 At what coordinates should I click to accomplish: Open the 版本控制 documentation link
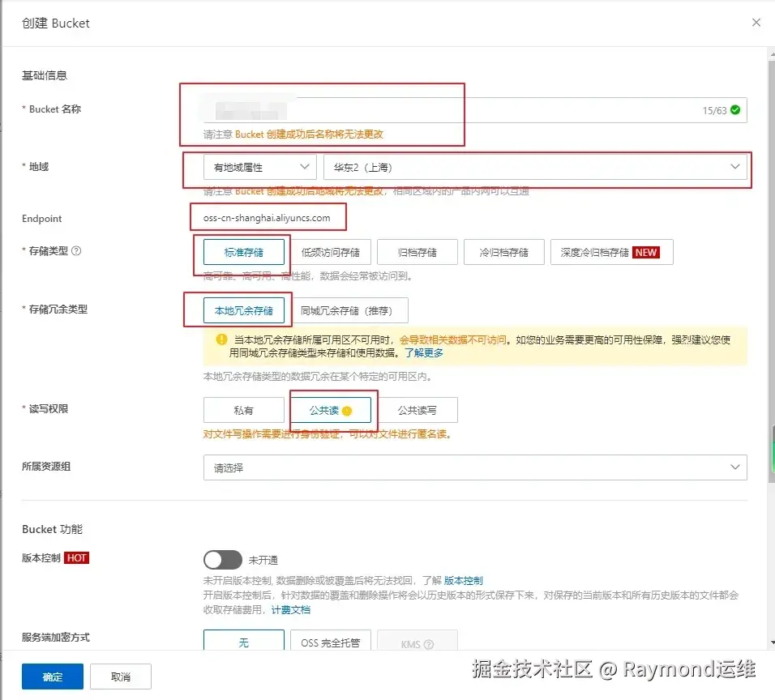coord(463,580)
